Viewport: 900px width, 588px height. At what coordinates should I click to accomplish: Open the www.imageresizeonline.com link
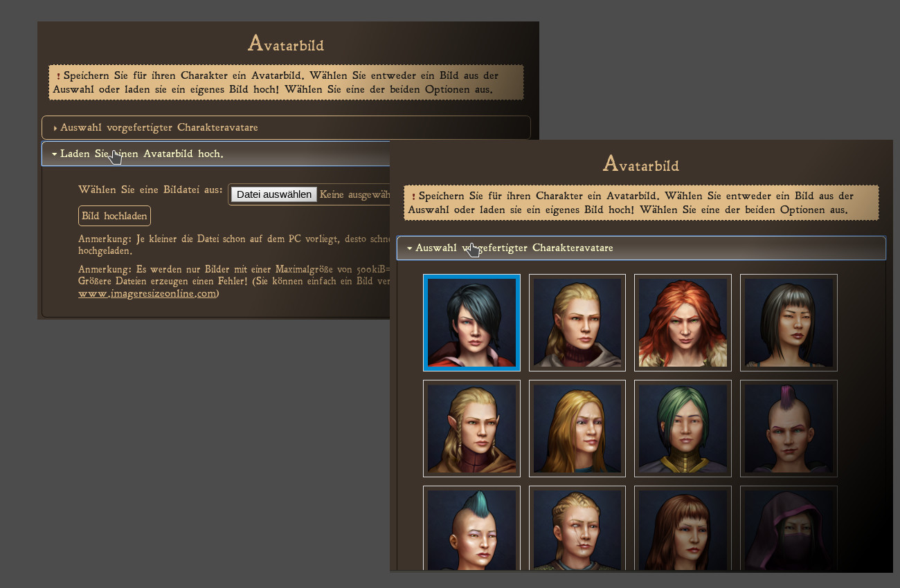click(x=147, y=294)
